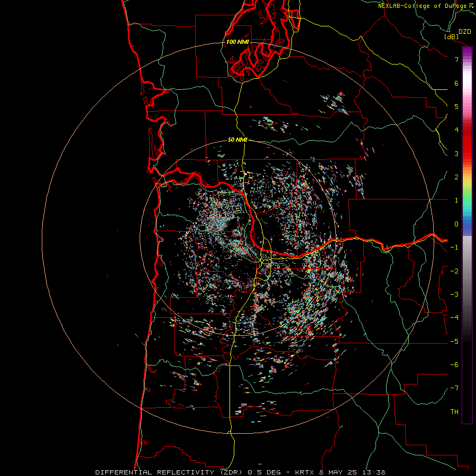Select the 0 value on the dB scale

pos(456,224)
